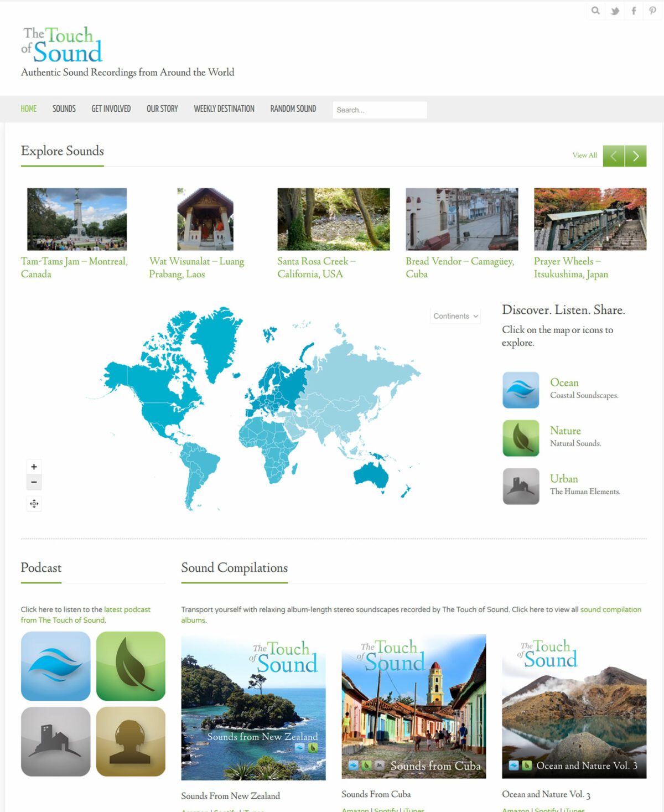Click the Wat Wisunalat temple thumbnail

[x=205, y=219]
